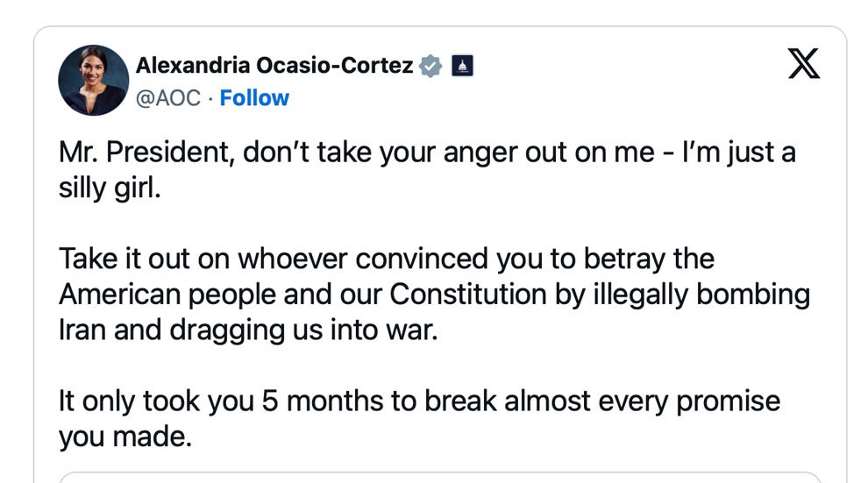Open the X logo in the tweet corner
868x483 pixels.
(804, 63)
